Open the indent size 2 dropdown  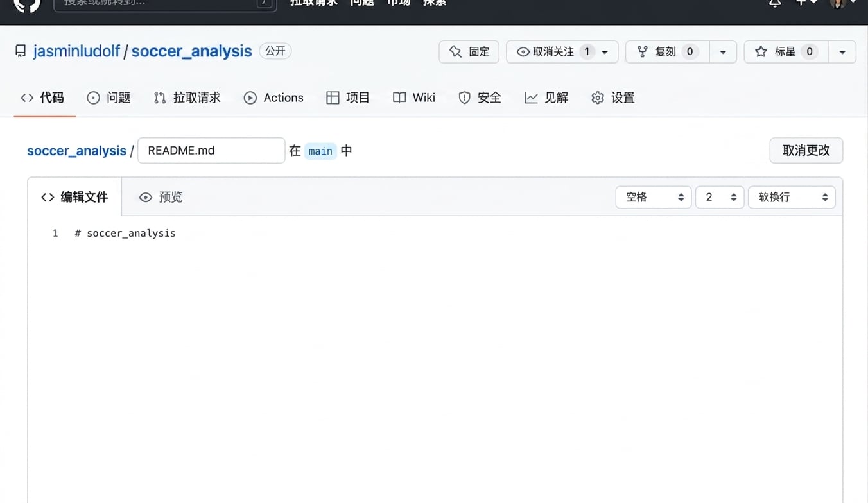720,197
